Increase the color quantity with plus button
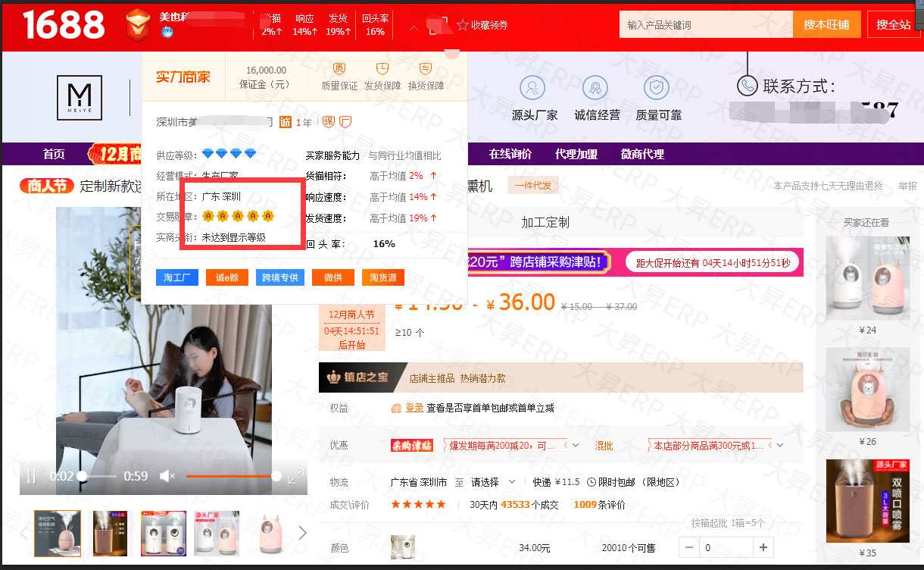The width and height of the screenshot is (924, 570). pos(763,547)
